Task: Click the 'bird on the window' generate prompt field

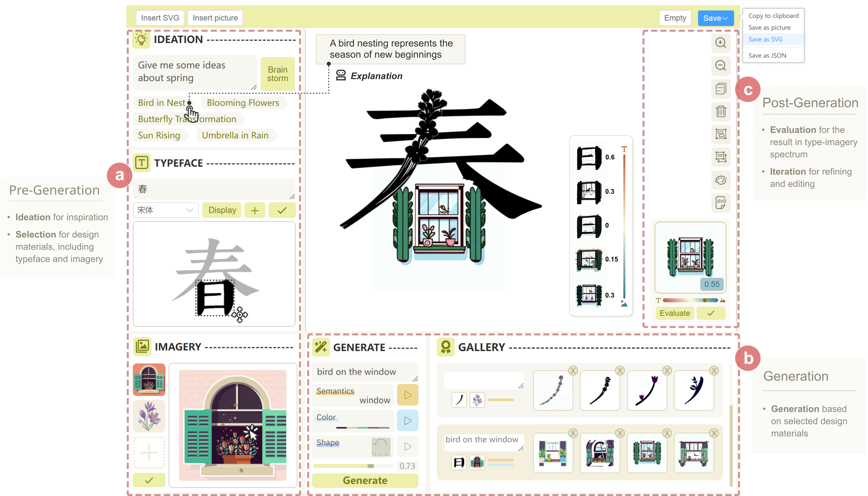Action: pos(365,372)
